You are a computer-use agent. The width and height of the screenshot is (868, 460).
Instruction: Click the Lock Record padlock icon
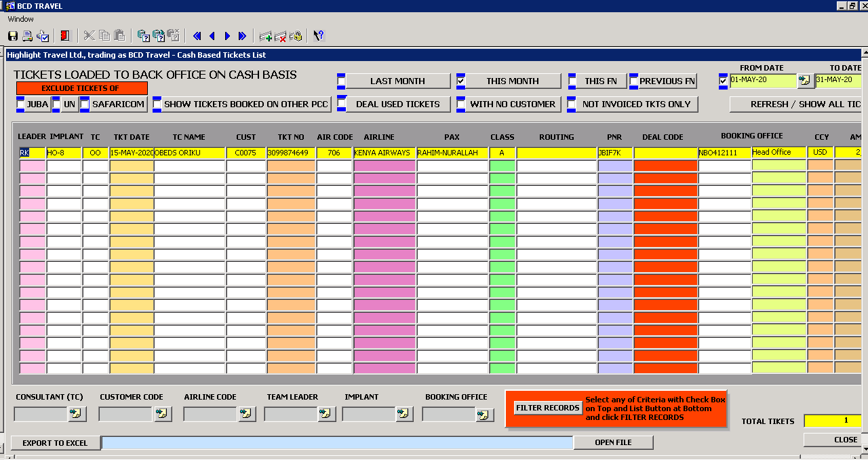[296, 36]
